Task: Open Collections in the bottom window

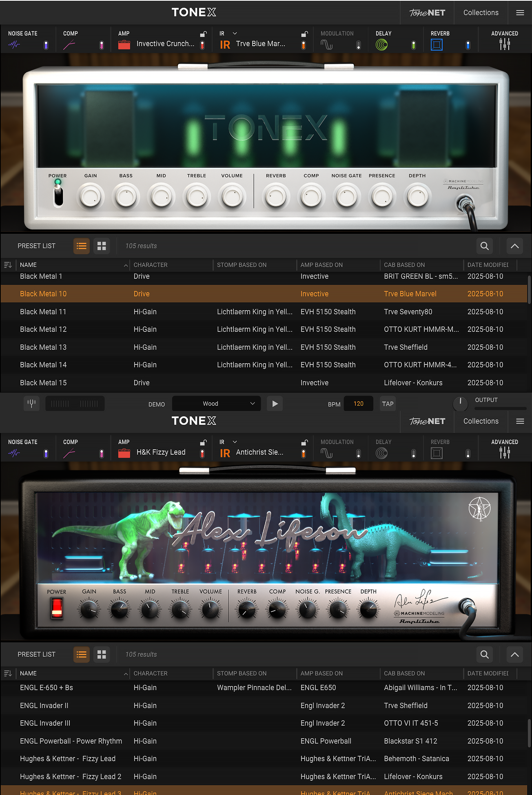Action: coord(481,421)
